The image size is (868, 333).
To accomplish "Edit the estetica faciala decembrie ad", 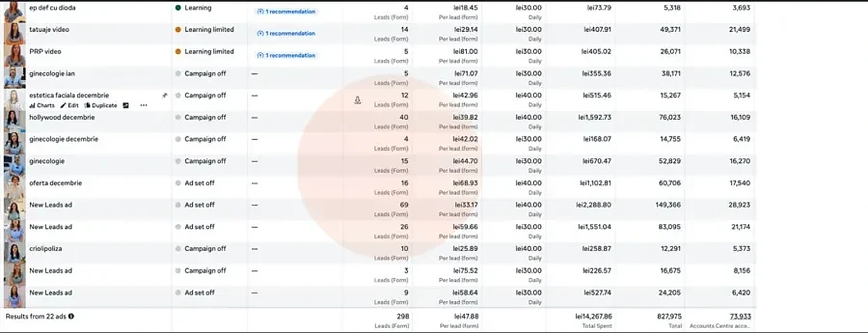I will [x=69, y=105].
